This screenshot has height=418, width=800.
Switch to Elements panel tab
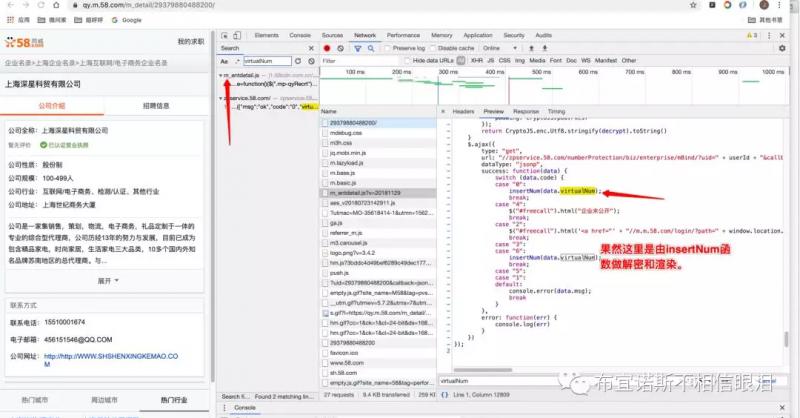pos(266,35)
